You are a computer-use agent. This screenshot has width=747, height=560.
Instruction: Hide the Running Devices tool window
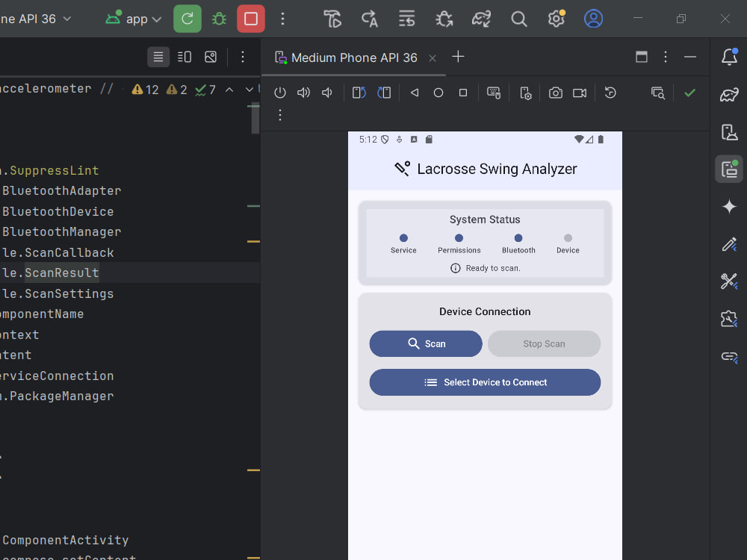tap(689, 57)
